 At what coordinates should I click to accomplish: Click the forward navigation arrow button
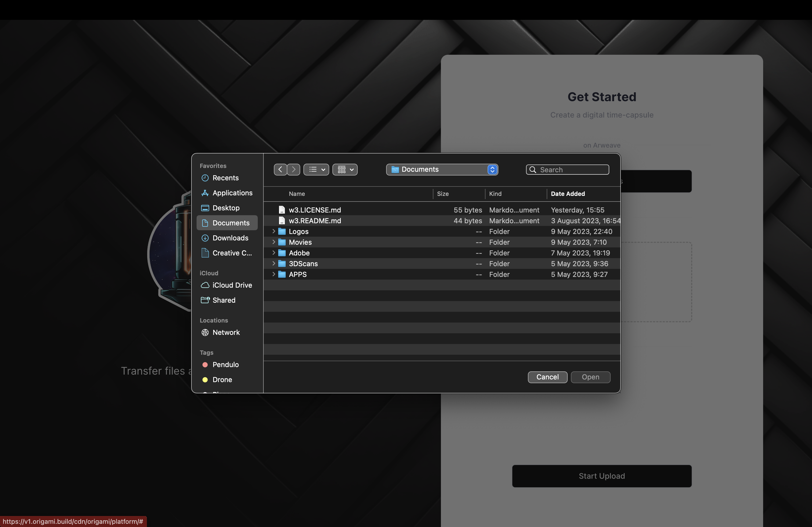coord(293,169)
